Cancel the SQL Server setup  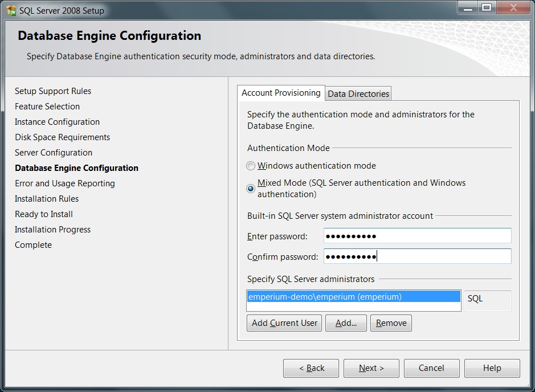point(431,368)
